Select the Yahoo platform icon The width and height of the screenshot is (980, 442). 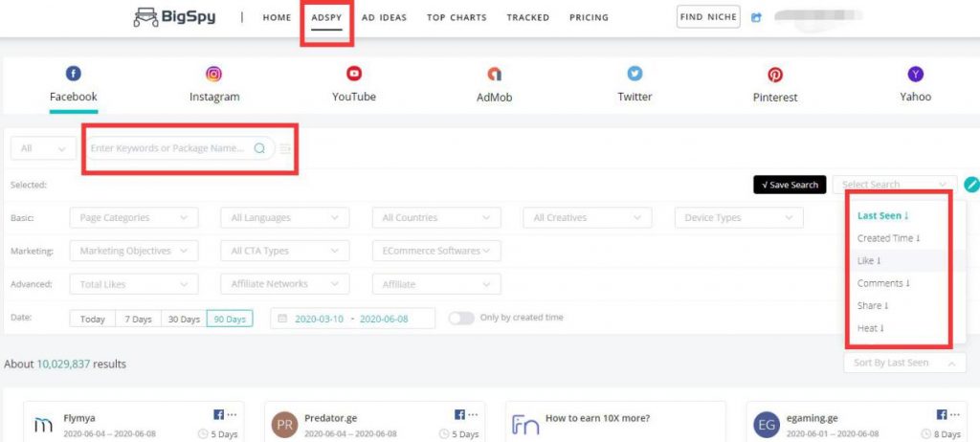coord(916,75)
